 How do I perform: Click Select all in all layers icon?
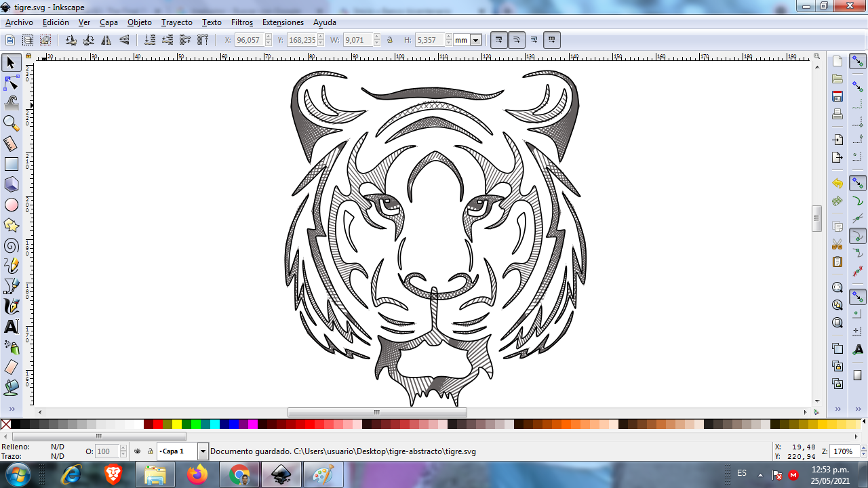(28, 40)
